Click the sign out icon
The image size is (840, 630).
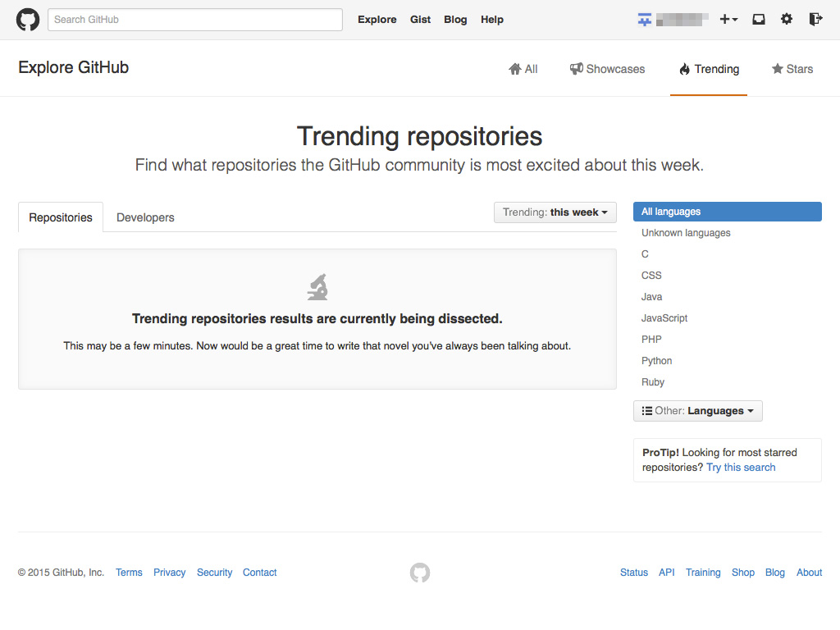coord(815,20)
